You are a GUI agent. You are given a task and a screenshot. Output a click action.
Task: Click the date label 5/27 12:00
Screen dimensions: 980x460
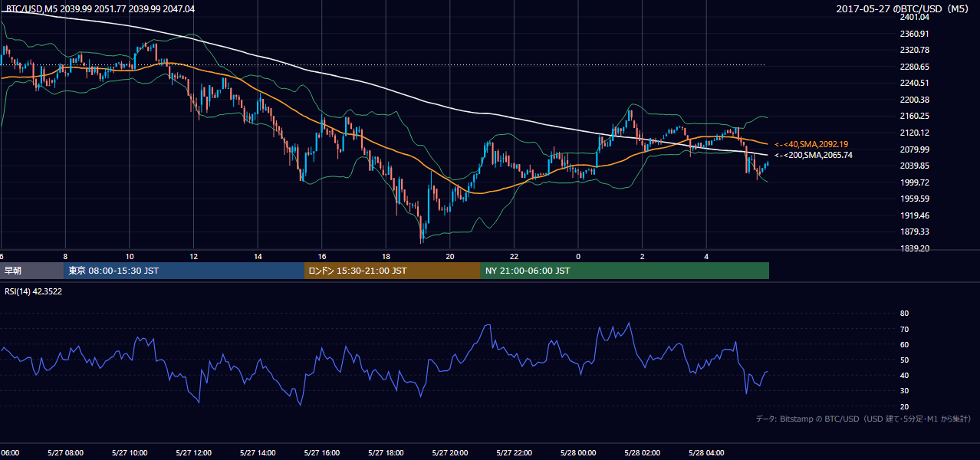coord(193,453)
